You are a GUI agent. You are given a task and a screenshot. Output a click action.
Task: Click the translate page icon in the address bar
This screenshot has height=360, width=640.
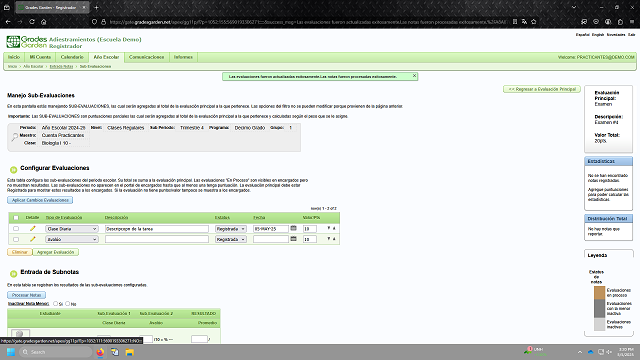click(524, 22)
